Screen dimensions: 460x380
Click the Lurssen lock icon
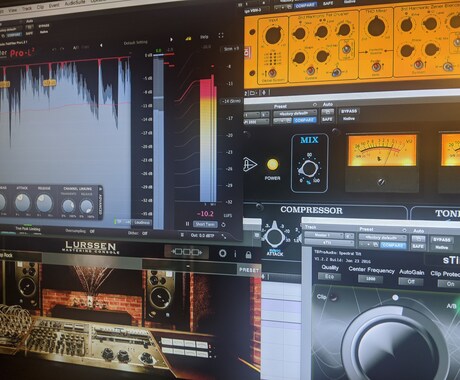coord(248,255)
